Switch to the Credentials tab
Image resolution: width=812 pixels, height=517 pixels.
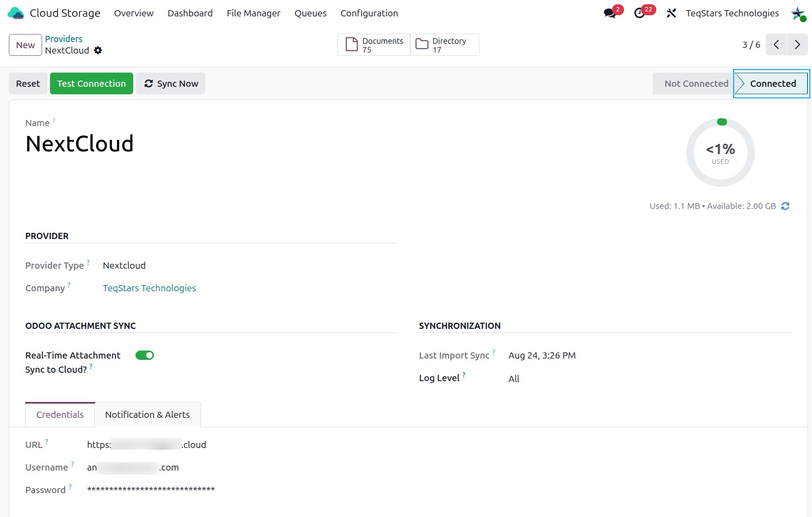click(60, 415)
